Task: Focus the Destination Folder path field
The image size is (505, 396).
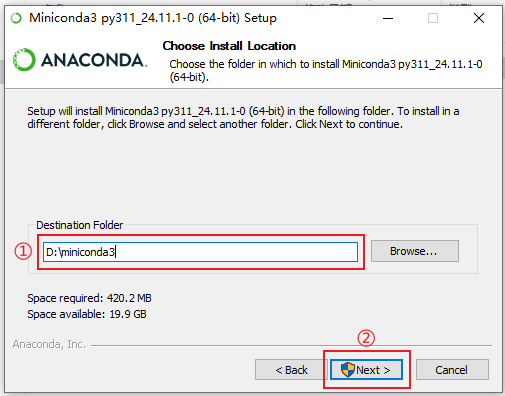Action: click(x=200, y=252)
